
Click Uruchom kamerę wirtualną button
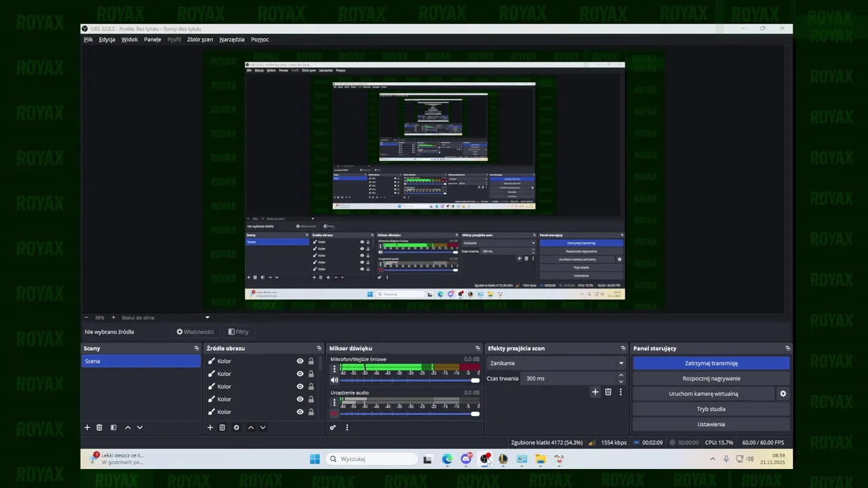click(703, 394)
